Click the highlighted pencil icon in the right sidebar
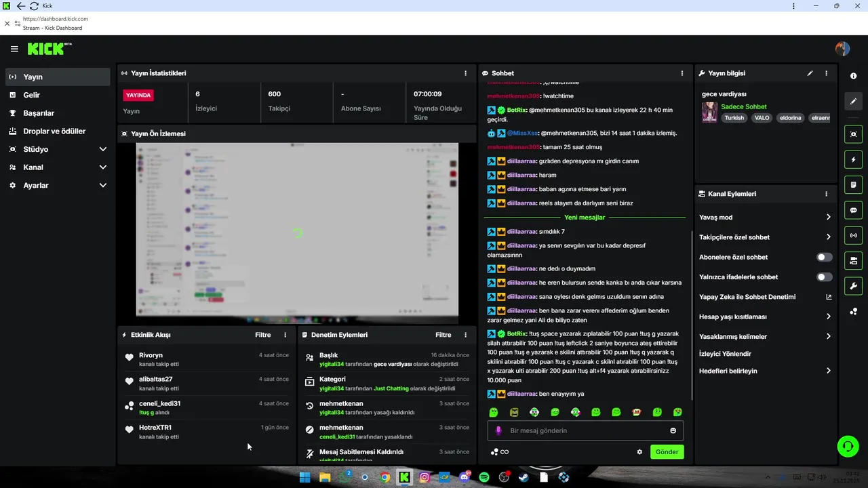This screenshot has height=488, width=868. pyautogui.click(x=853, y=101)
